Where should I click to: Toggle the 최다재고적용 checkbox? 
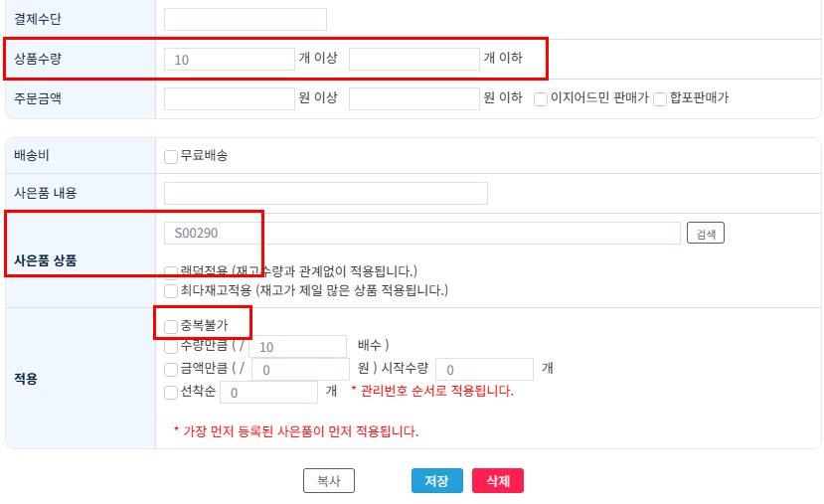(171, 291)
